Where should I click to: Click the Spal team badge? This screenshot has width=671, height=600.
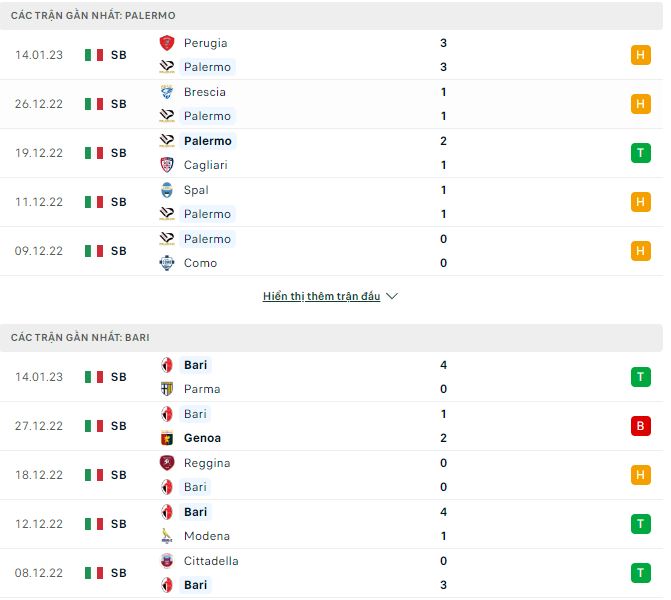pyautogui.click(x=167, y=190)
